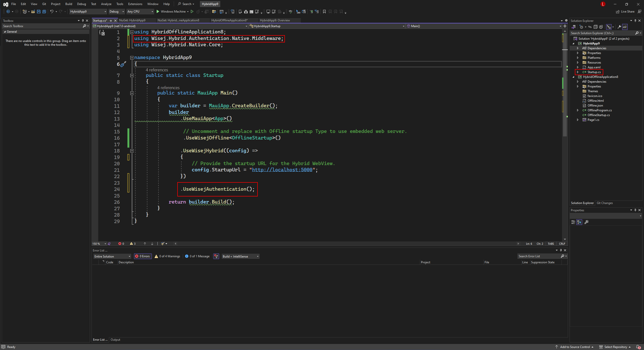Viewport: 644px width, 350px height.
Task: Click the Save All icon in the toolbar
Action: [x=44, y=12]
